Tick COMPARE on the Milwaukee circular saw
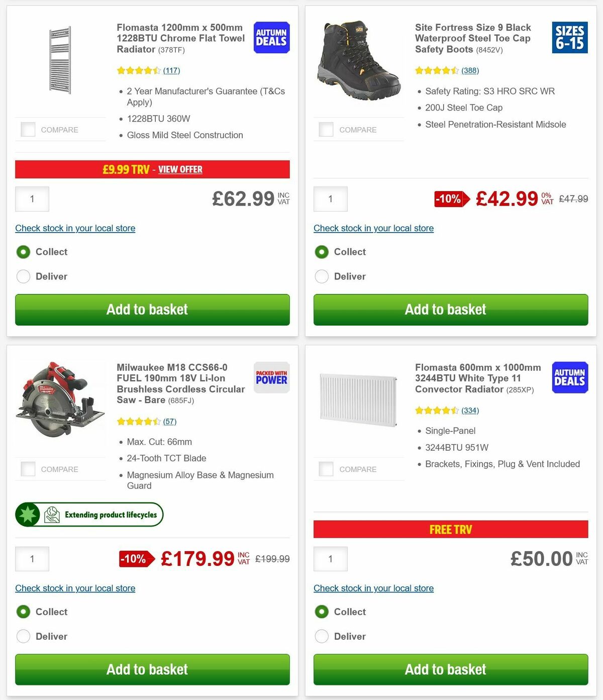Screen dimensions: 603x700 (28, 469)
